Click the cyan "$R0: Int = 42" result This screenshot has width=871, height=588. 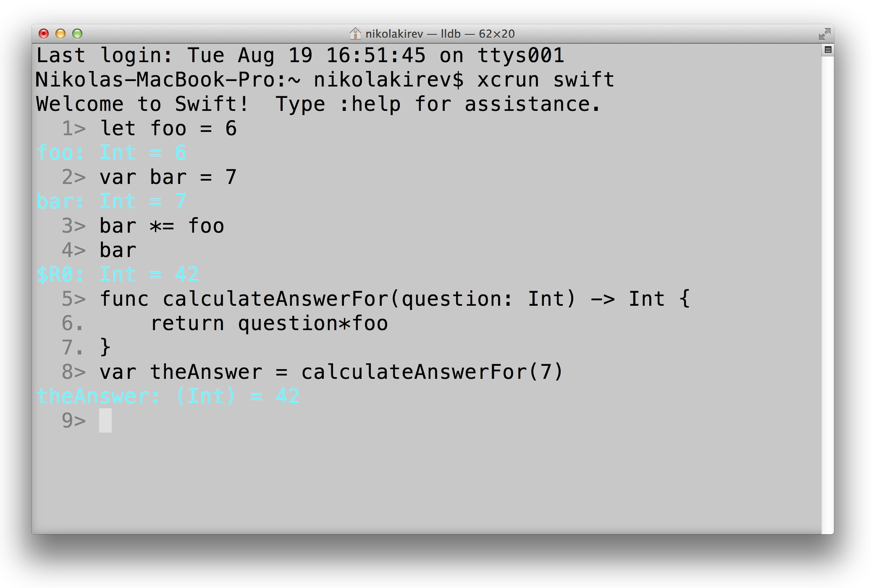[x=118, y=275]
